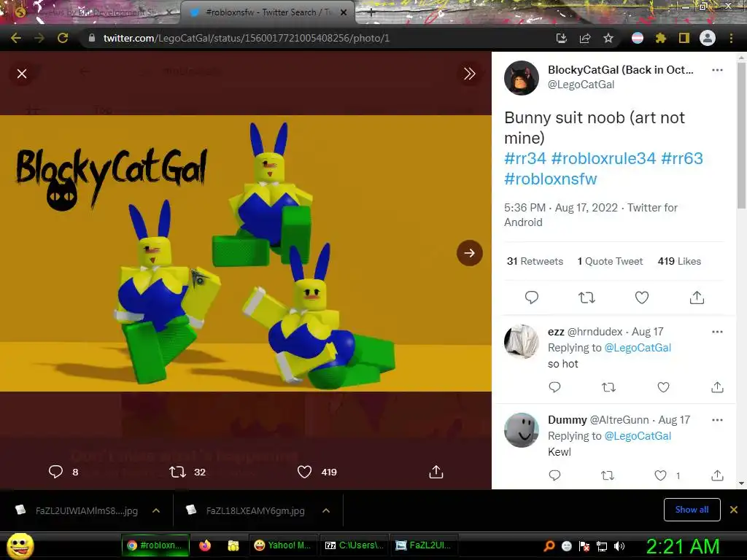Open the #rr34 hashtag

(x=525, y=158)
